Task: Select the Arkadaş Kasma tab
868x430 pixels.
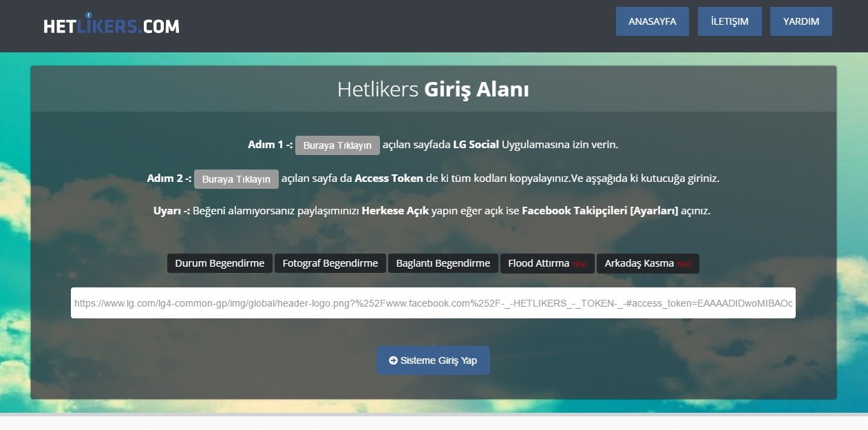Action: pos(648,263)
